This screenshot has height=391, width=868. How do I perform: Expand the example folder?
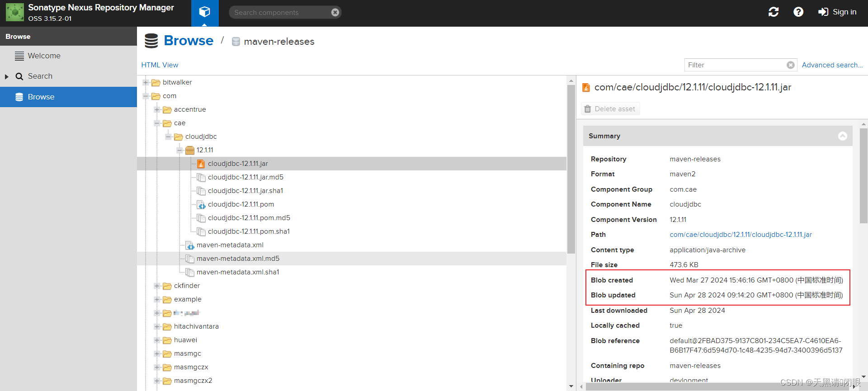coord(157,299)
